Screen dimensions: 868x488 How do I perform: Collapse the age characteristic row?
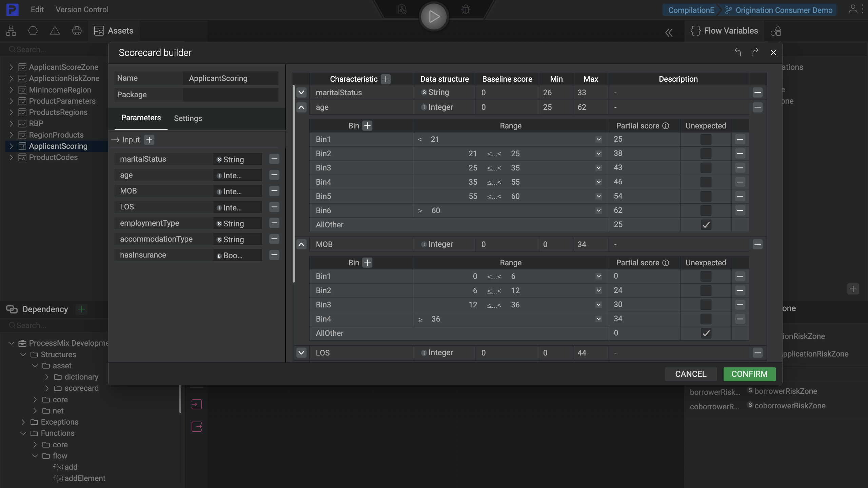(301, 107)
